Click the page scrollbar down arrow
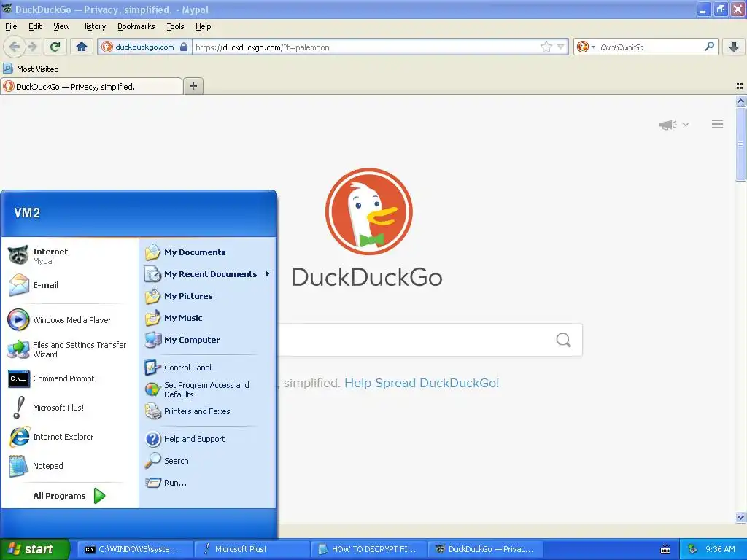This screenshot has height=560, width=747. (740, 517)
